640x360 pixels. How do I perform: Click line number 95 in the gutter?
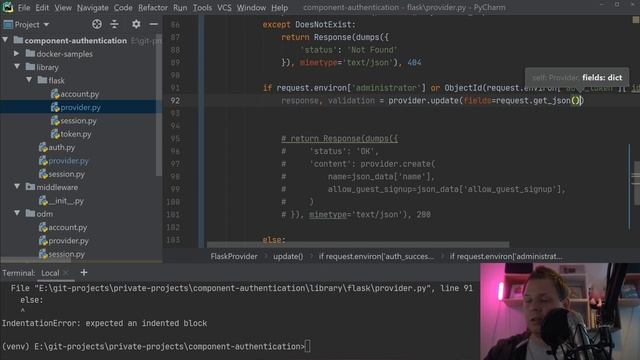(175, 139)
